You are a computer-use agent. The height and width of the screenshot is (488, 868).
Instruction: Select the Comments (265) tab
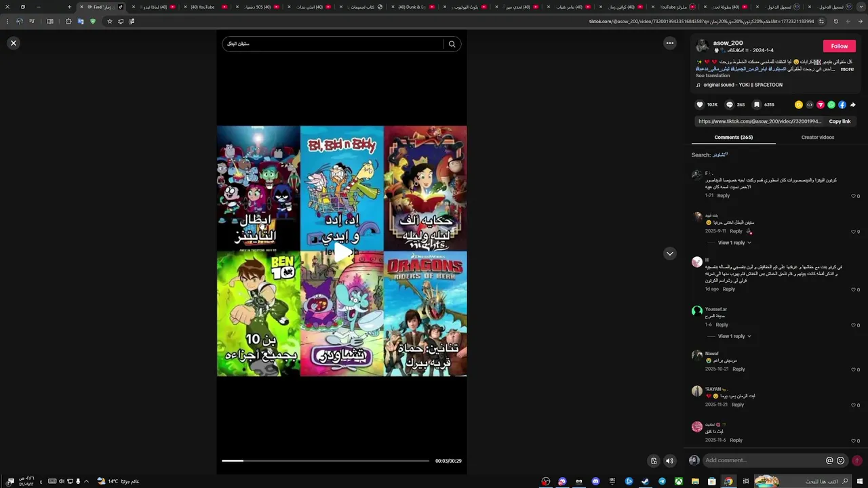point(734,138)
